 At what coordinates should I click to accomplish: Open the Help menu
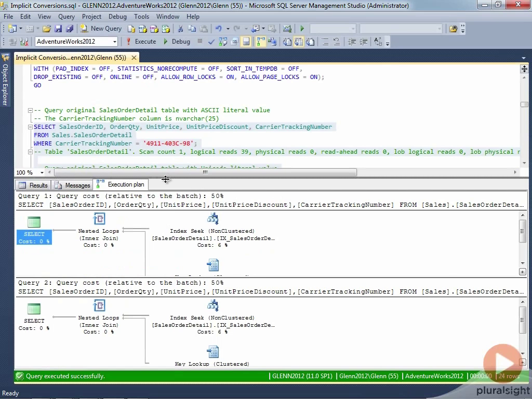click(x=193, y=17)
